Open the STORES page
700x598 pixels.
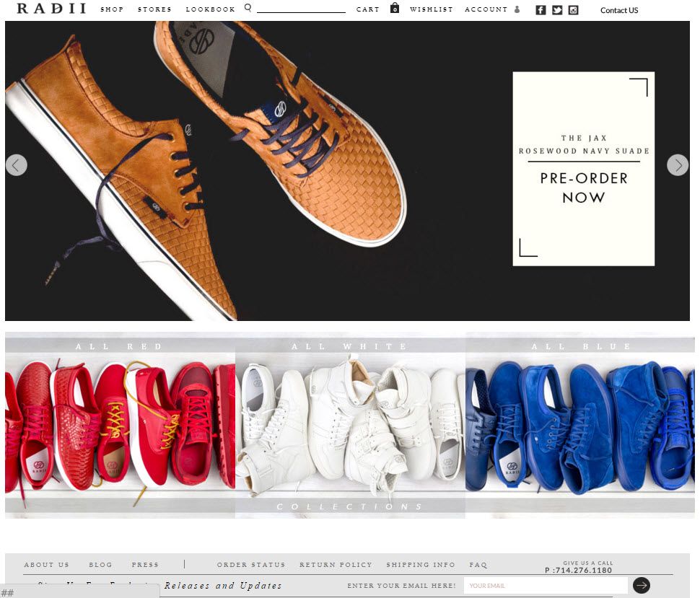(154, 9)
